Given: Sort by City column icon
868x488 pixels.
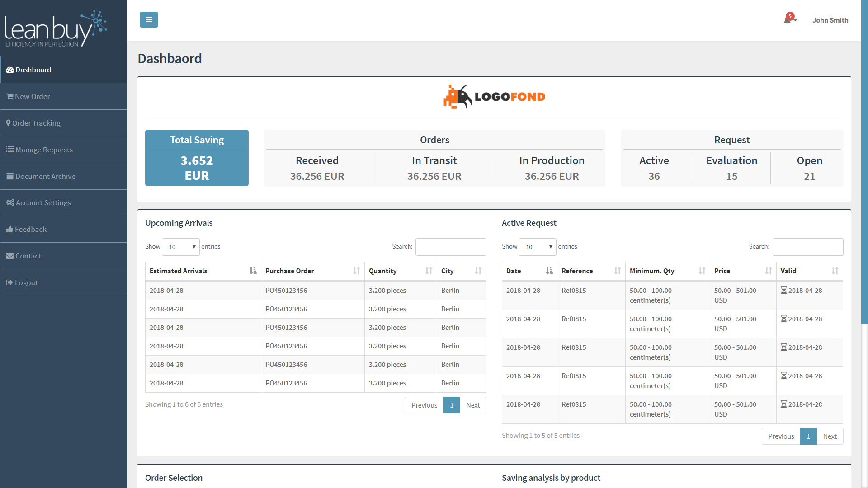Looking at the screenshot, I should click(478, 271).
